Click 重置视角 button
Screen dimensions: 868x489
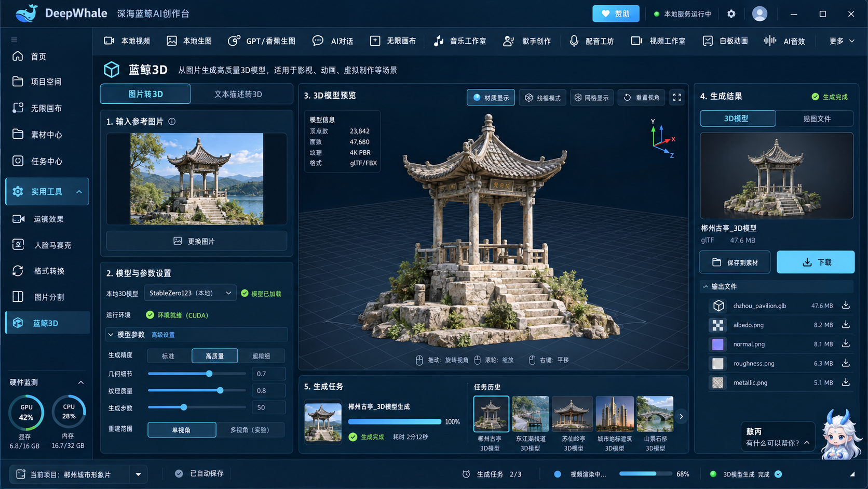click(642, 98)
